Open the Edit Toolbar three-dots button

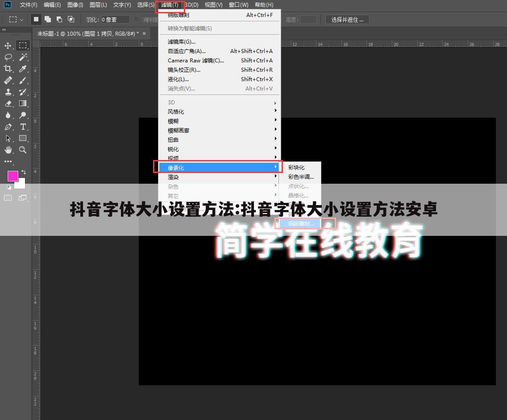tap(8, 161)
